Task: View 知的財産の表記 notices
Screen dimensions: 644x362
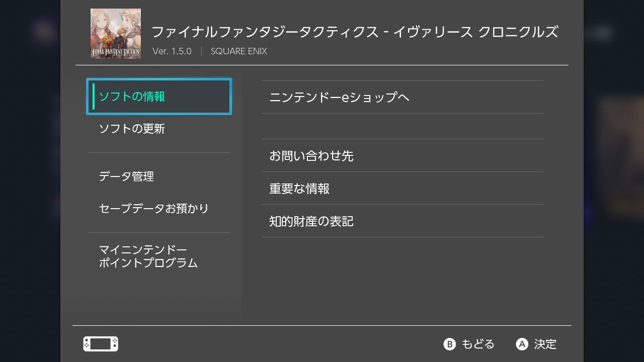Action: (403, 221)
